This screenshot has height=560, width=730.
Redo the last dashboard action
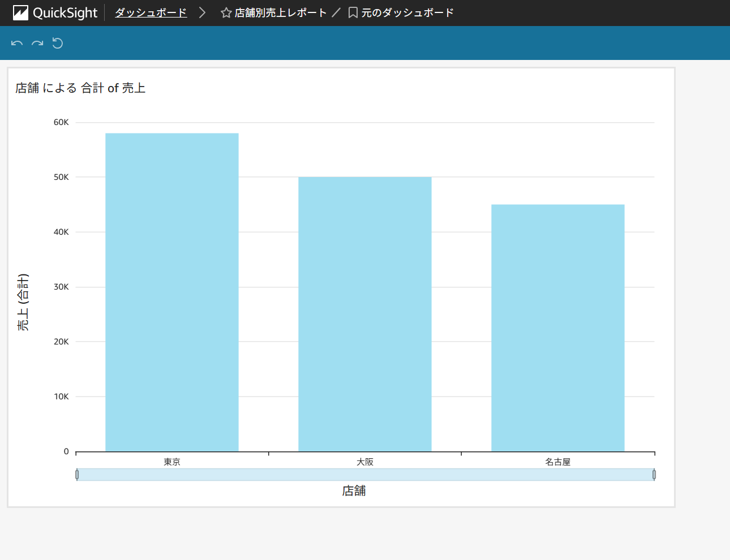(37, 44)
